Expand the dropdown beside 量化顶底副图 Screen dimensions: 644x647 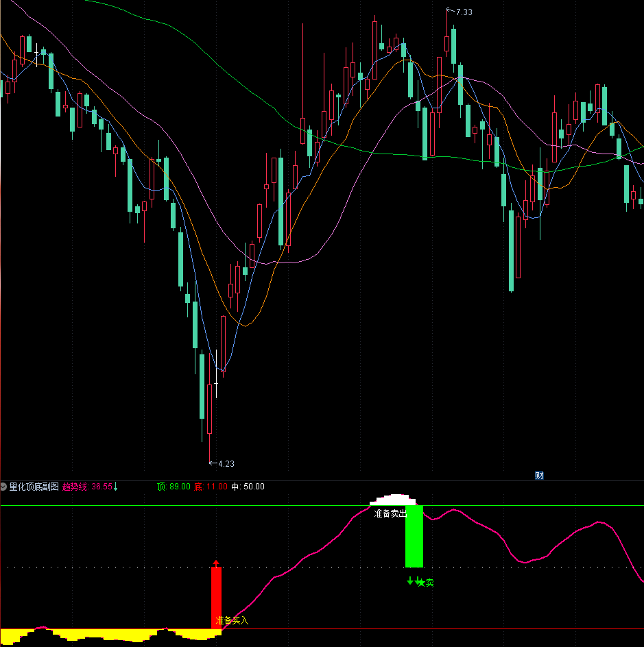pyautogui.click(x=4, y=487)
